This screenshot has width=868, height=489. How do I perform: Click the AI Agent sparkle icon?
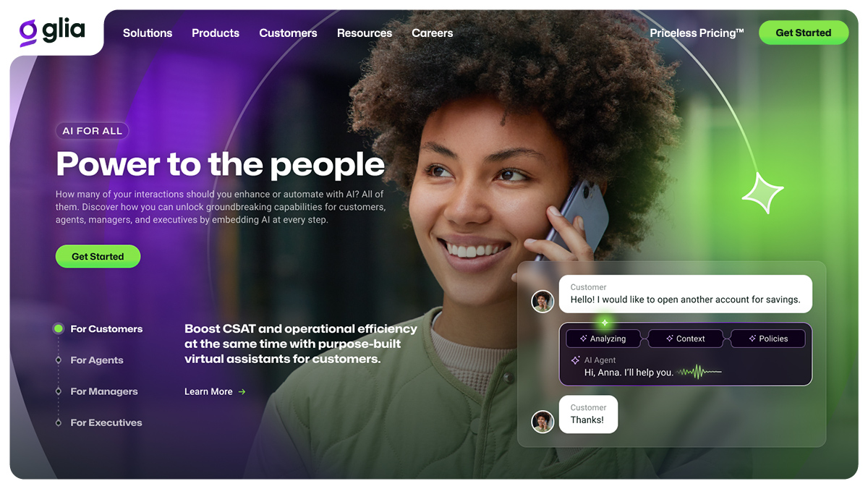pyautogui.click(x=576, y=360)
